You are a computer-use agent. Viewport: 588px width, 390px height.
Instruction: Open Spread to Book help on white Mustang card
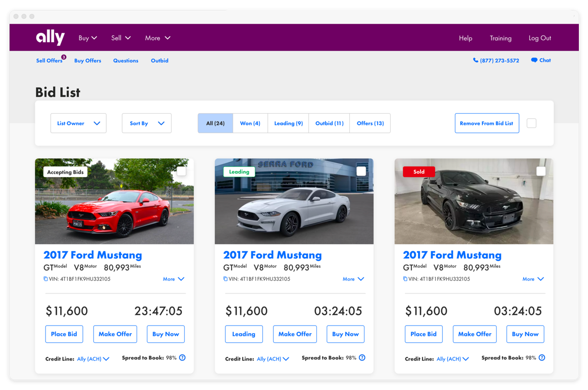pyautogui.click(x=362, y=358)
